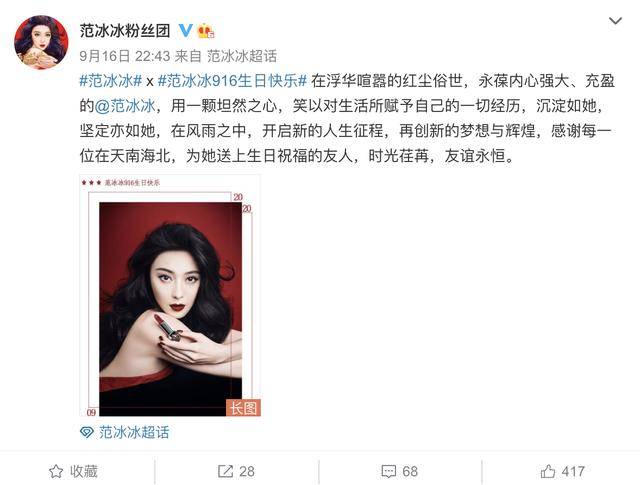Viewport: 640px width, 485px height.
Task: Like the post with thumbs-up icon
Action: [548, 471]
